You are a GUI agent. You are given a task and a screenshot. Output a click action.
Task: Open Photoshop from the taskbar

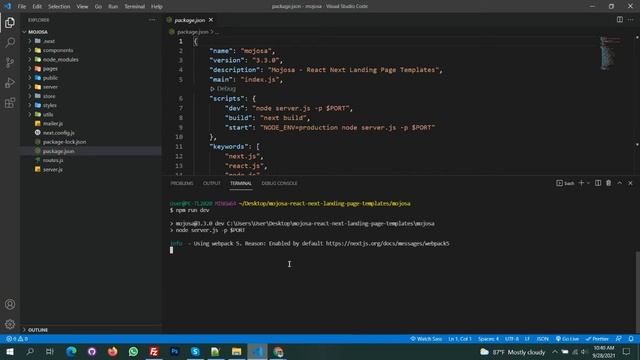[x=175, y=351]
